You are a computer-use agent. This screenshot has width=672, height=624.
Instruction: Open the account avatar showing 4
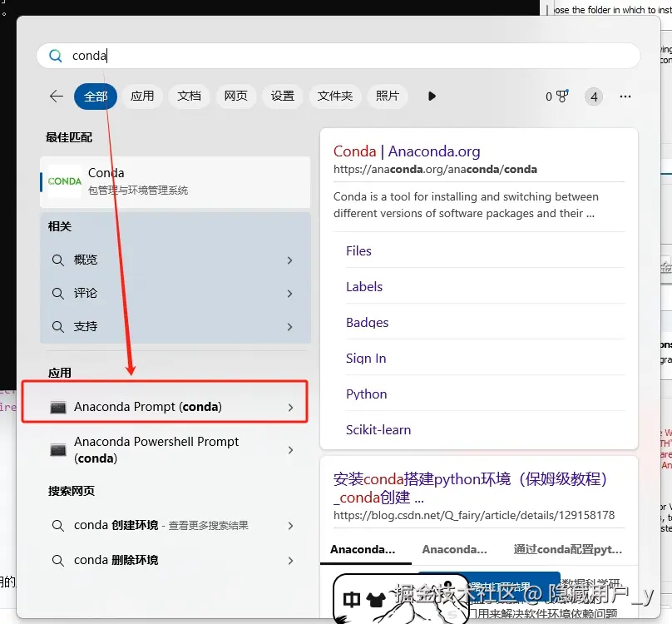coord(594,96)
